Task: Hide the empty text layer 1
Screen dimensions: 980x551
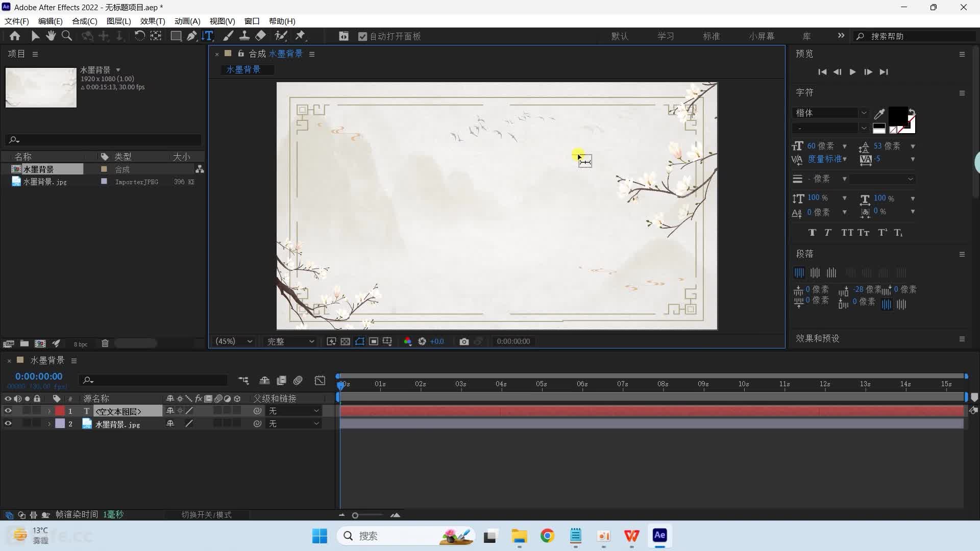Action: [8, 411]
